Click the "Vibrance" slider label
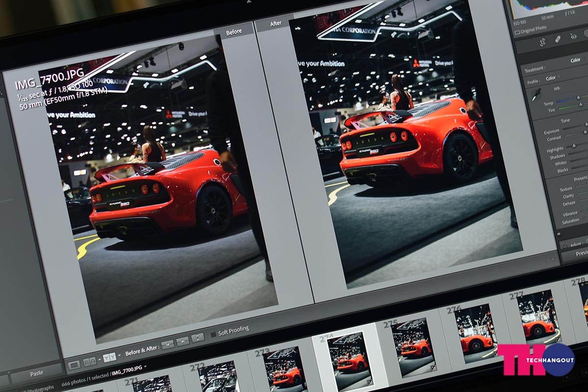The height and width of the screenshot is (392, 588). [x=570, y=213]
